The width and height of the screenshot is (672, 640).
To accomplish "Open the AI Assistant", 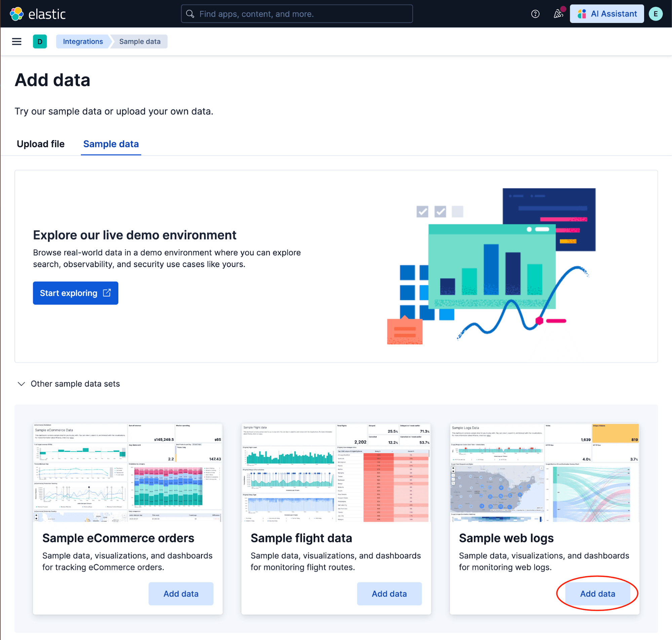I will (x=606, y=14).
